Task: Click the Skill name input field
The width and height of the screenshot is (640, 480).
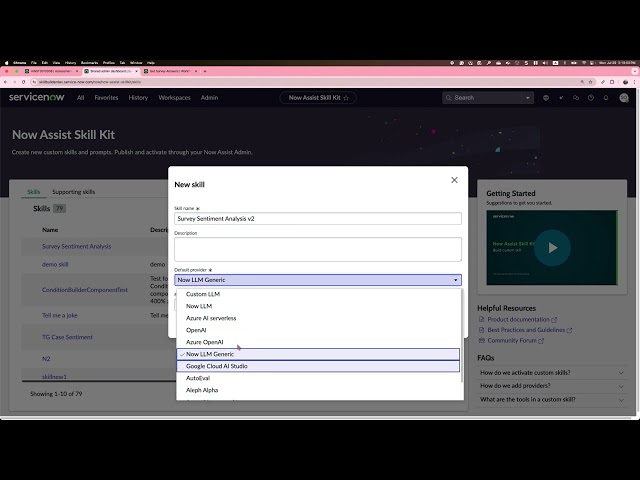Action: pyautogui.click(x=318, y=218)
